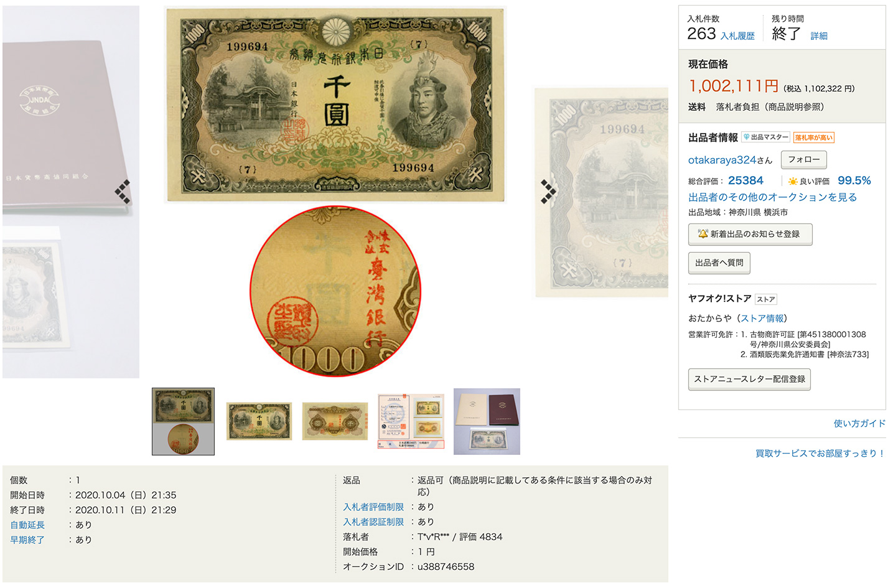Click the ストアニュースレター配信登録 button
This screenshot has width=888, height=588.
click(x=749, y=380)
